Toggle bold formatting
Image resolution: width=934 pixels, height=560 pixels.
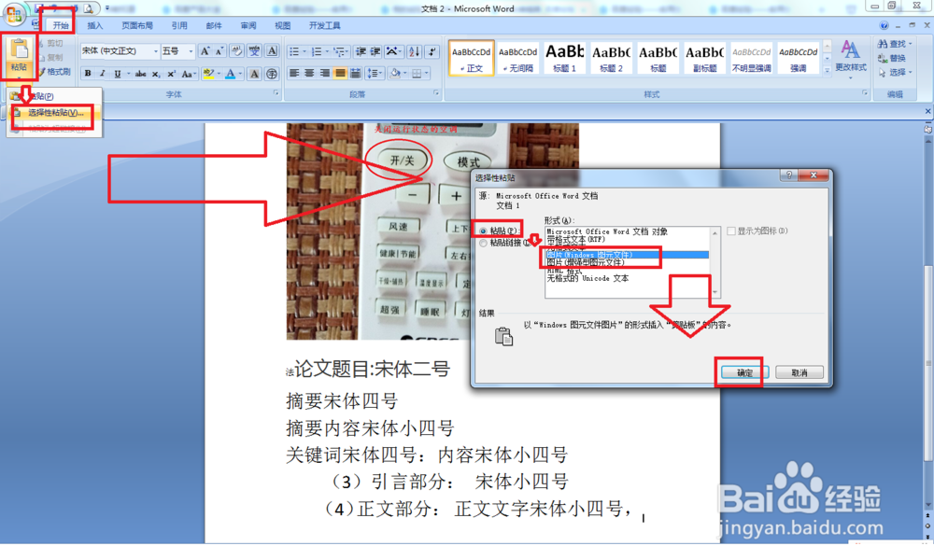[x=88, y=72]
